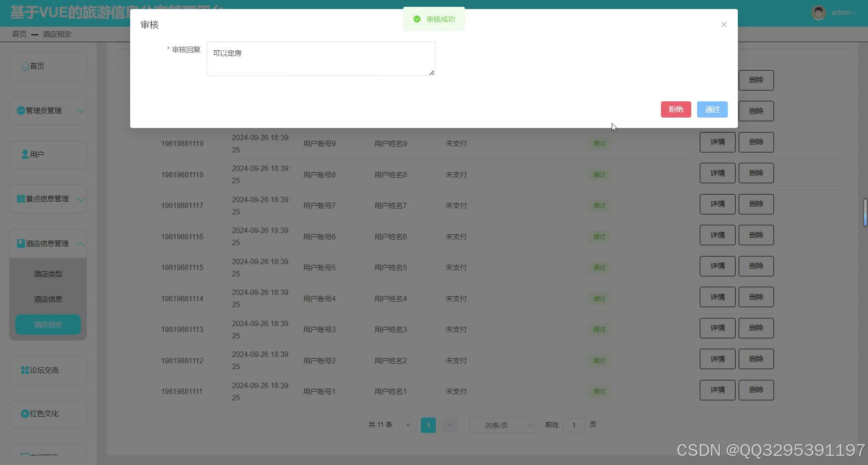The width and height of the screenshot is (868, 465).
Task: Open 详情 for order 19819881111
Action: (x=717, y=390)
